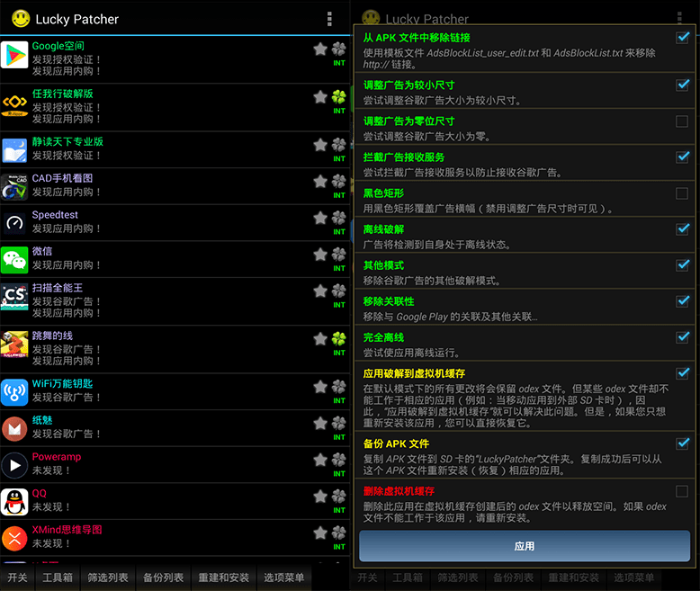Tap the 静读天下专业版 app icon
Screen dimensions: 700x591
pyautogui.click(x=14, y=150)
